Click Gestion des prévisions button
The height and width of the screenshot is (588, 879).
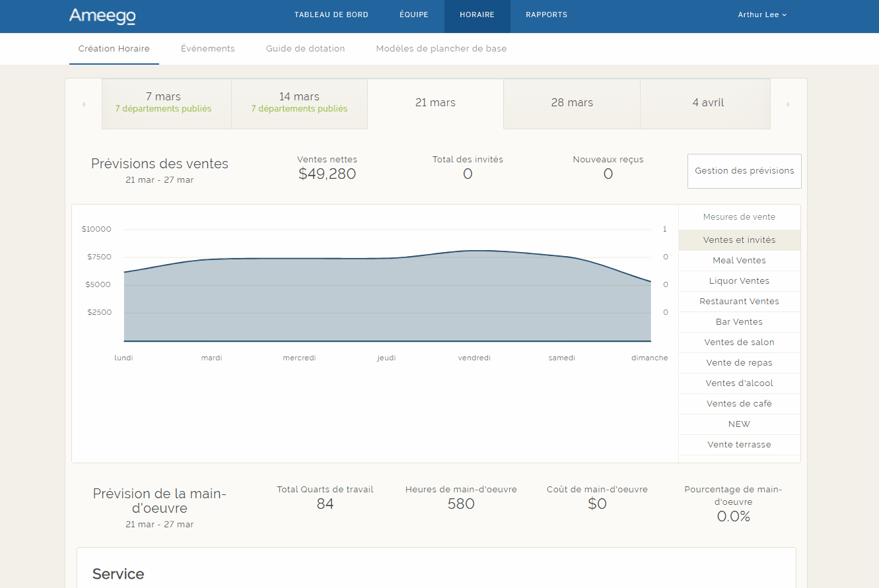coord(744,171)
